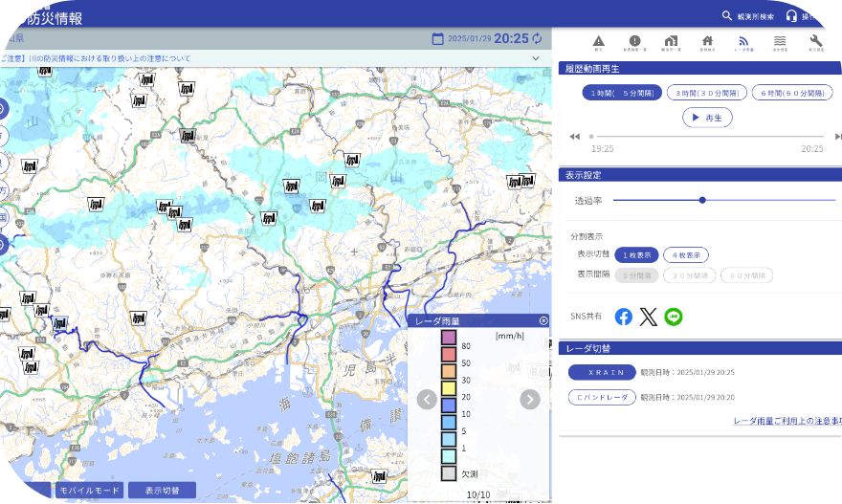
Task: Open the observation station list building icon
Action: (672, 41)
